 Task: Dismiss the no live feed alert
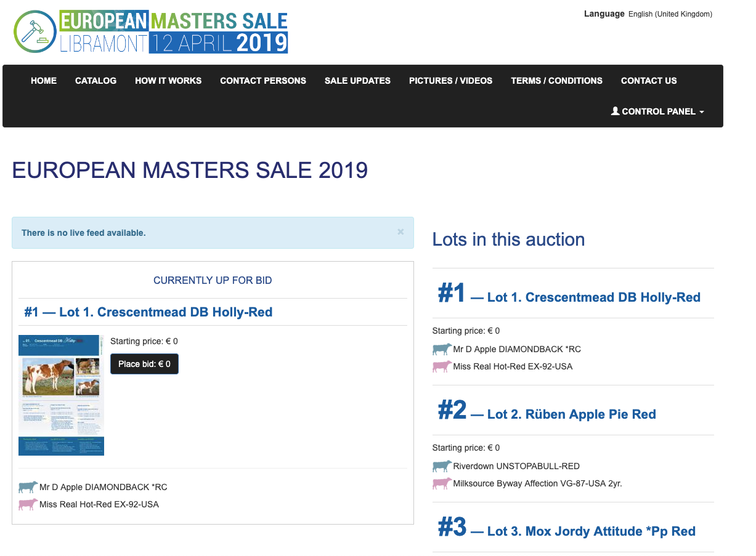point(400,232)
